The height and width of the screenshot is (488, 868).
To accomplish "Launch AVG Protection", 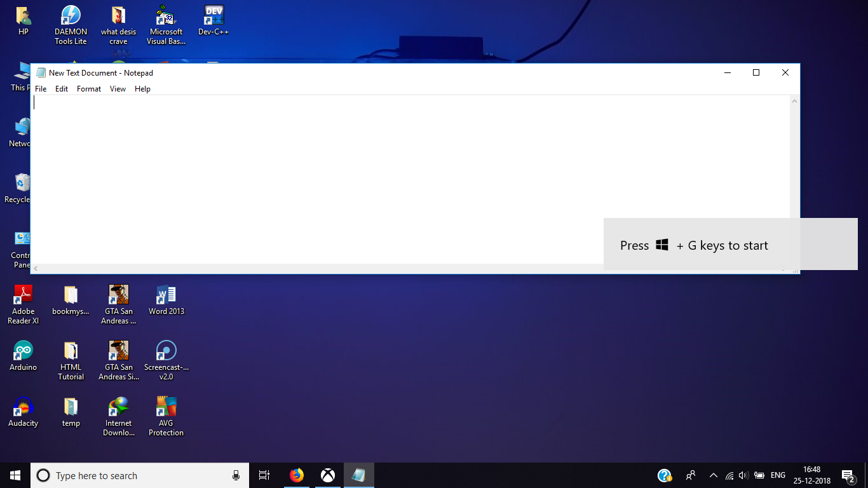I will (x=166, y=407).
